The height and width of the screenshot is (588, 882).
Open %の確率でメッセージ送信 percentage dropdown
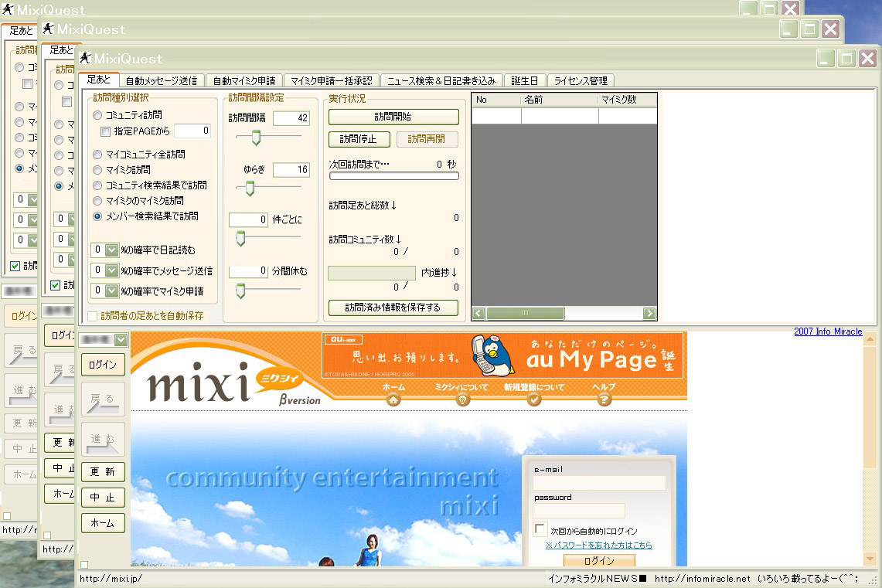click(x=112, y=270)
